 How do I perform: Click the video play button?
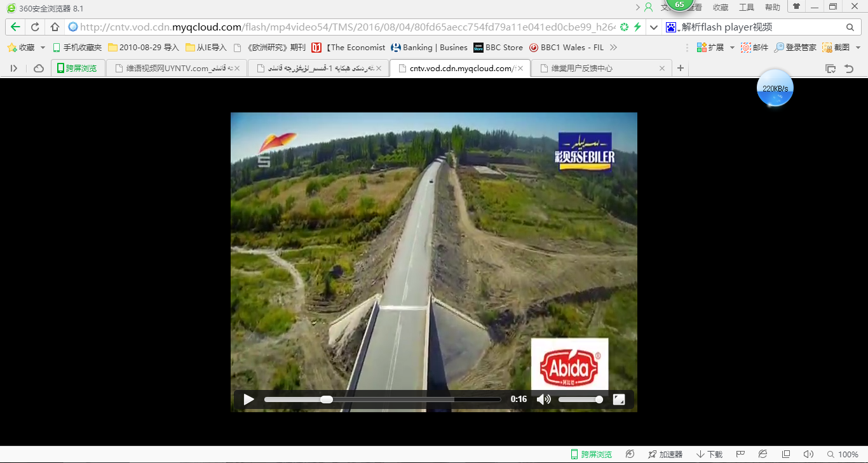pyautogui.click(x=248, y=399)
